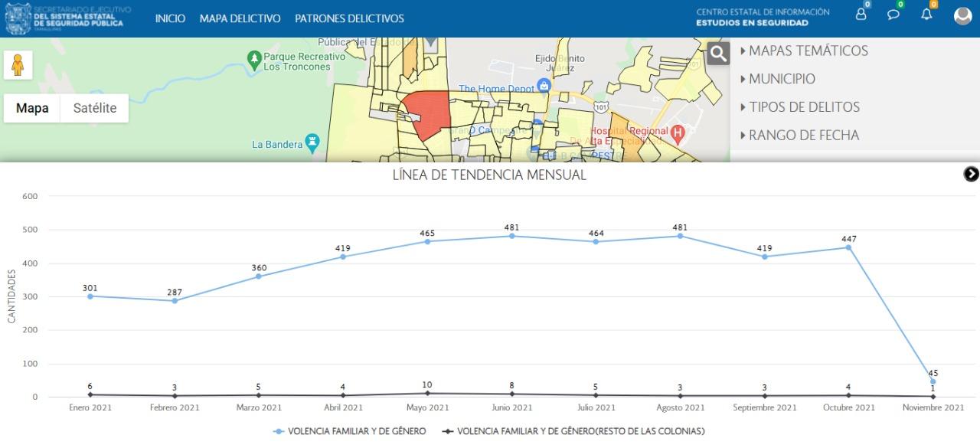Screen dimensions: 980x448
Task: Open the chat messages bubble icon
Action: tap(893, 15)
